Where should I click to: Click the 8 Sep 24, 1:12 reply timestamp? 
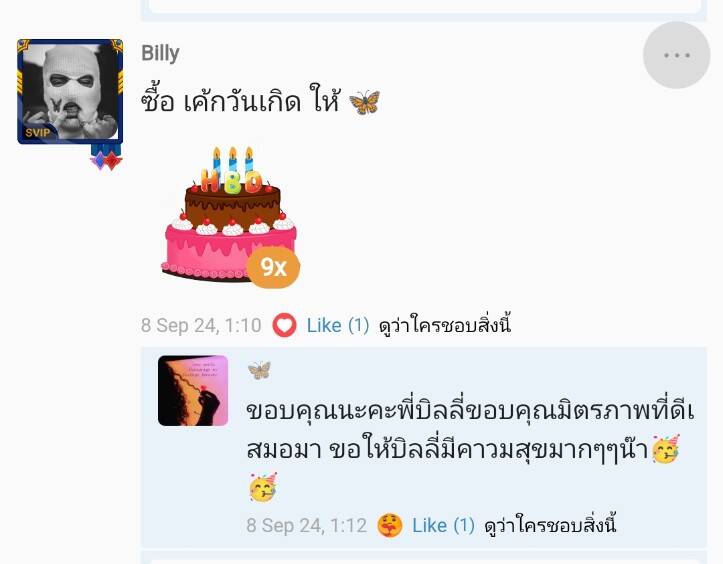(x=307, y=526)
